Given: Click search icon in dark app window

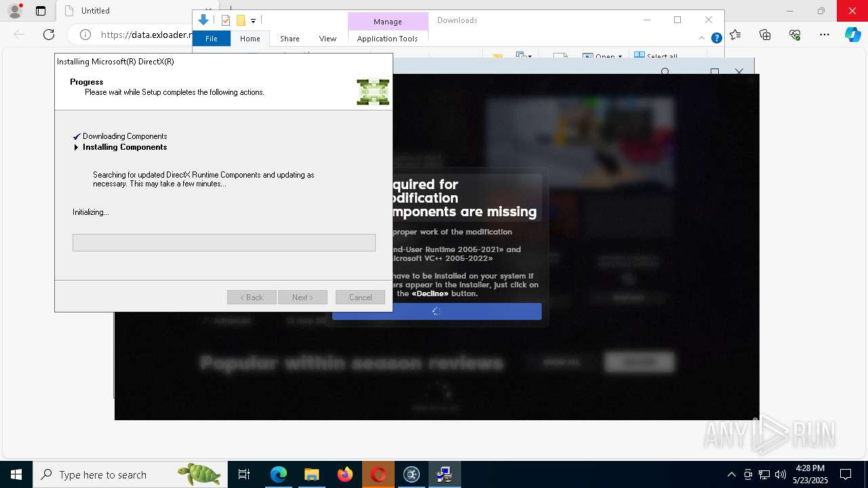Looking at the screenshot, I should [x=665, y=72].
